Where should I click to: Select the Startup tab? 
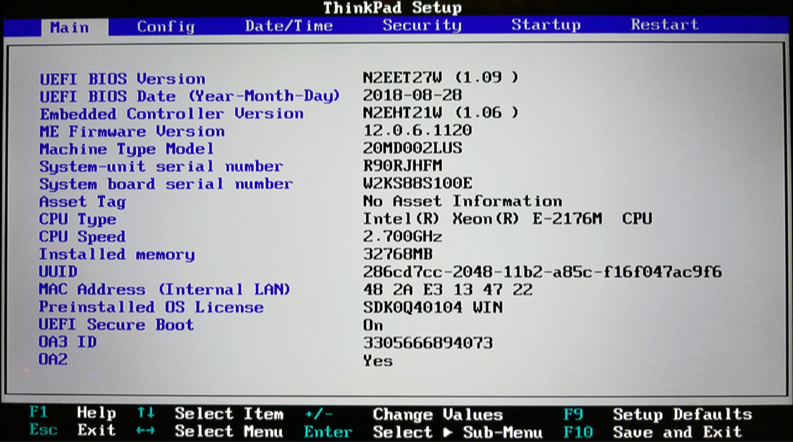tap(545, 26)
